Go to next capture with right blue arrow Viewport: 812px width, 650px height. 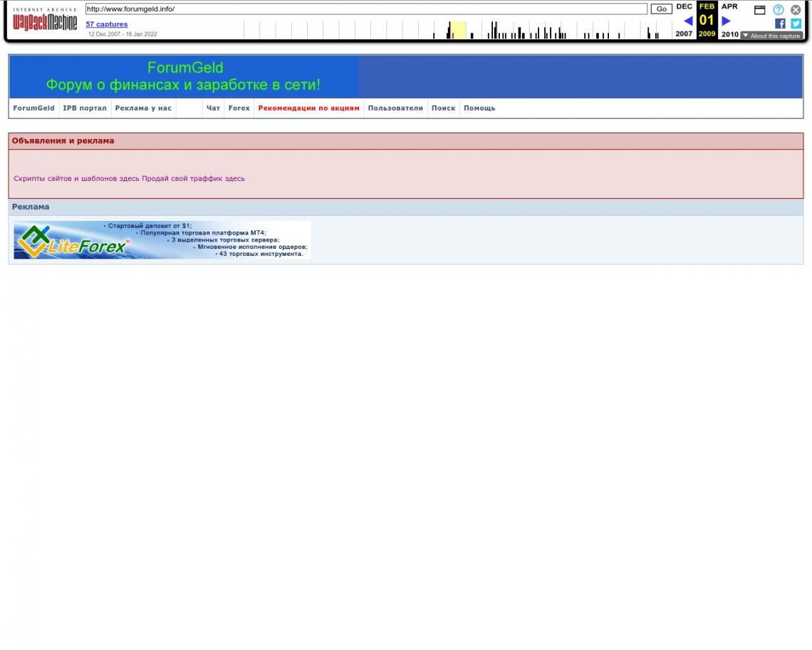[x=726, y=21]
